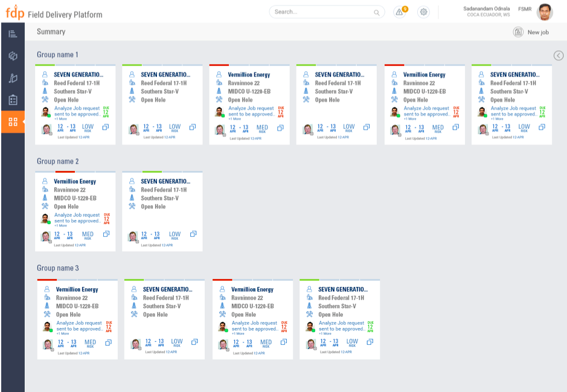Click the New job button
Image resolution: width=567 pixels, height=392 pixels.
tap(531, 32)
